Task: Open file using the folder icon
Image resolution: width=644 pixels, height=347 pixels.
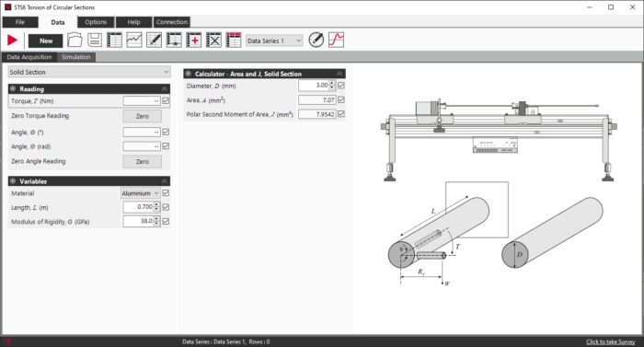Action: (75, 40)
